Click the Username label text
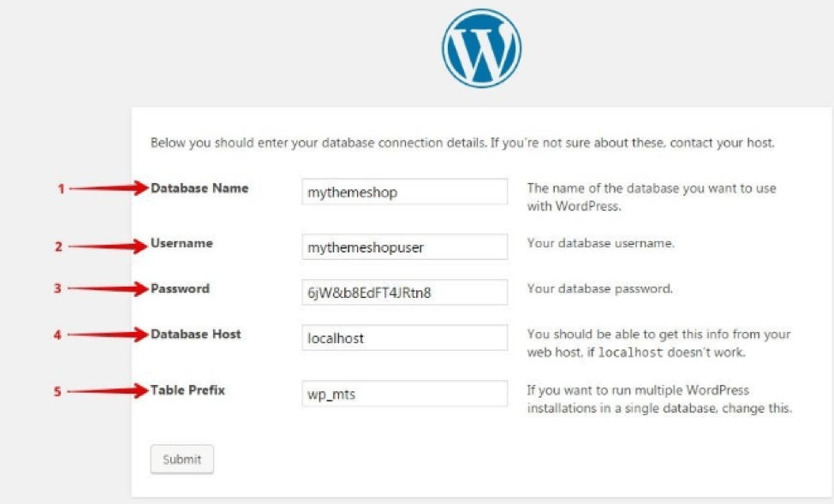This screenshot has height=504, width=834. pyautogui.click(x=182, y=243)
